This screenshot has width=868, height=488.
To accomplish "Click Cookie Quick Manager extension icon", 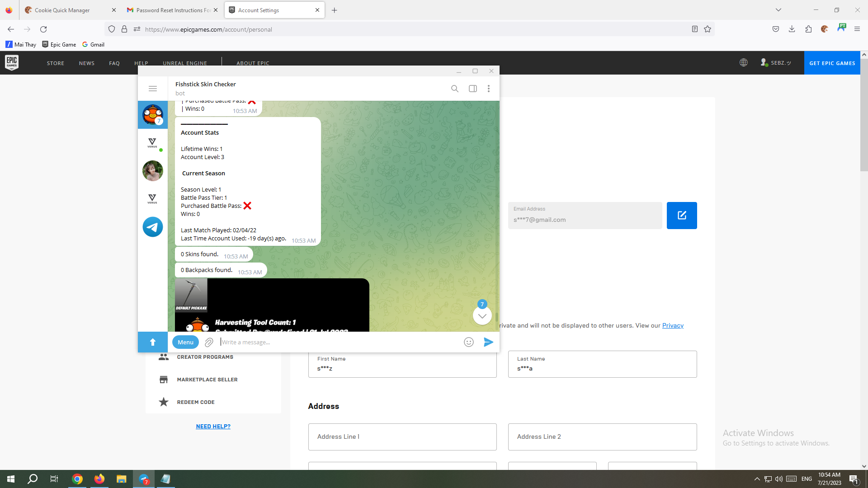I will (825, 29).
